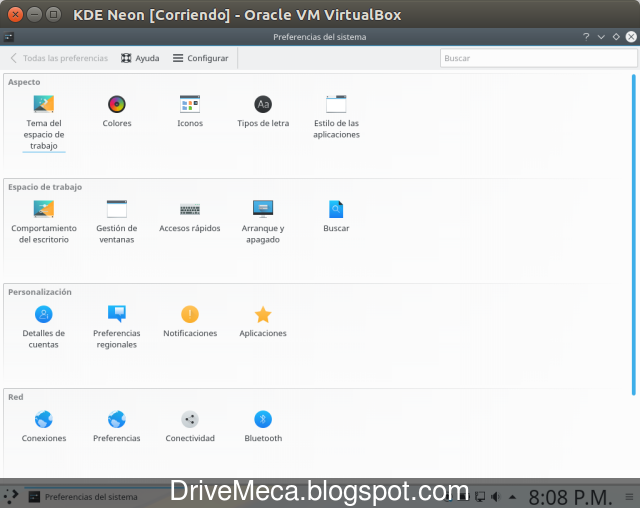Open the Configurar menu
The image size is (640, 508).
pos(200,58)
